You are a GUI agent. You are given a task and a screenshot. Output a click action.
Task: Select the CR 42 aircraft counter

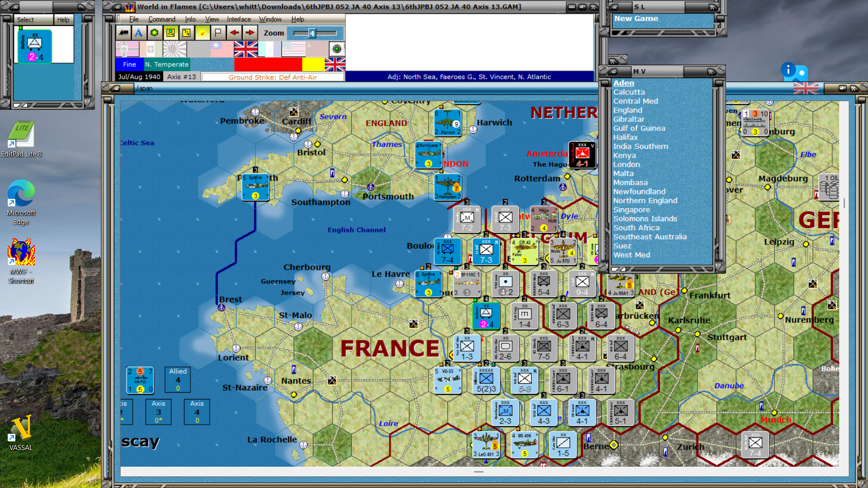524,252
